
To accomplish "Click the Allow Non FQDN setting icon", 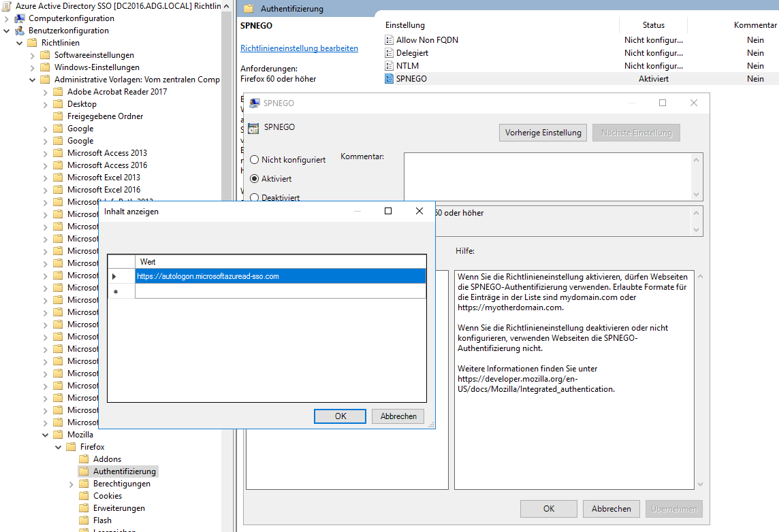I will [x=389, y=39].
